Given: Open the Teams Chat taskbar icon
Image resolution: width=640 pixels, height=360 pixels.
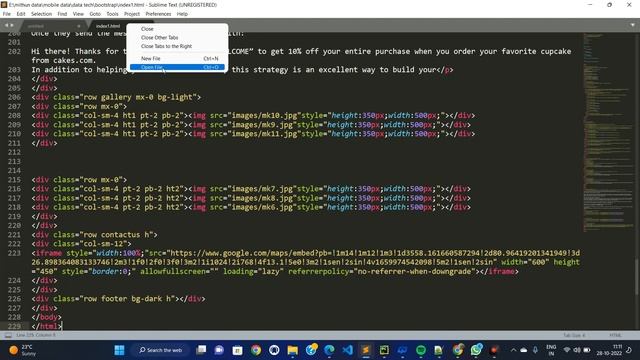Looking at the screenshot, I should coord(219,350).
